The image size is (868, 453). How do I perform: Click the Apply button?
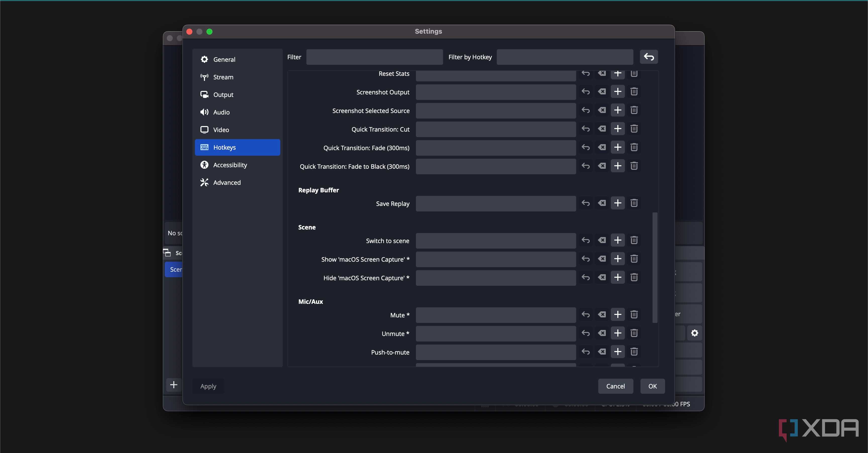[x=208, y=386]
